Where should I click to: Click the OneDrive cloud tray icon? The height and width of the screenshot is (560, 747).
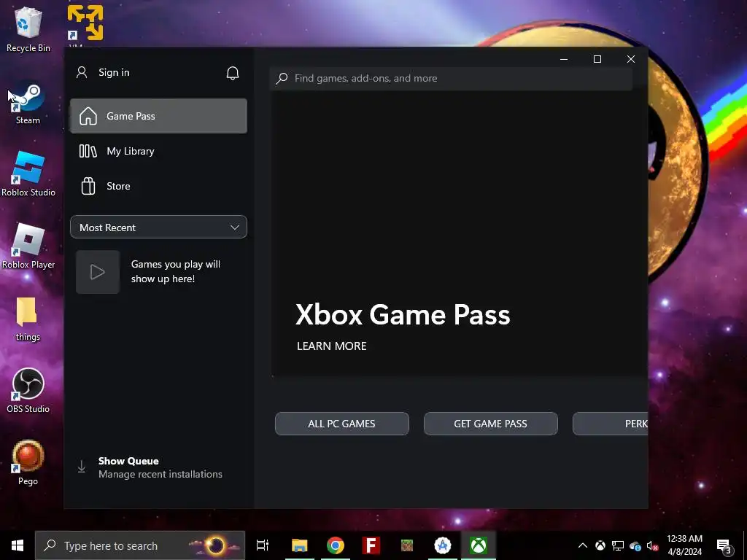635,545
